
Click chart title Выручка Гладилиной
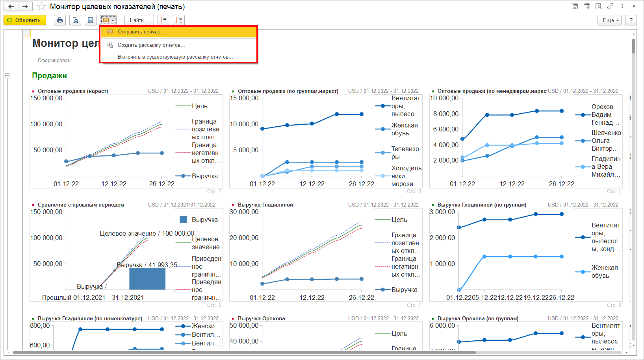click(265, 205)
